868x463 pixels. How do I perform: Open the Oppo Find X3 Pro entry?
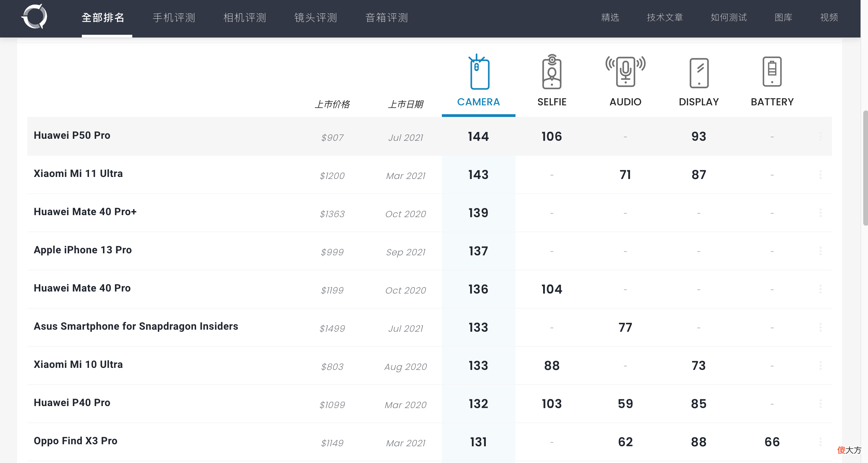tap(75, 441)
